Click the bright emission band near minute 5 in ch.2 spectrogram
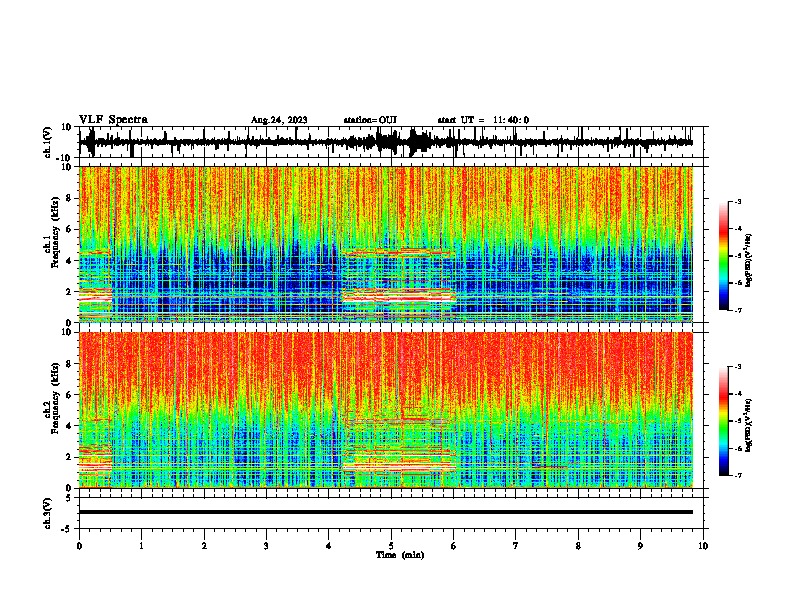This screenshot has width=792, height=612. [399, 467]
